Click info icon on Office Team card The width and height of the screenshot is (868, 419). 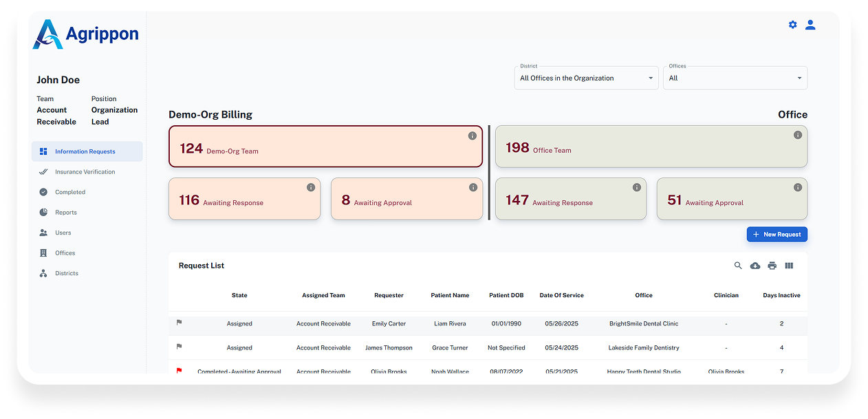(798, 135)
